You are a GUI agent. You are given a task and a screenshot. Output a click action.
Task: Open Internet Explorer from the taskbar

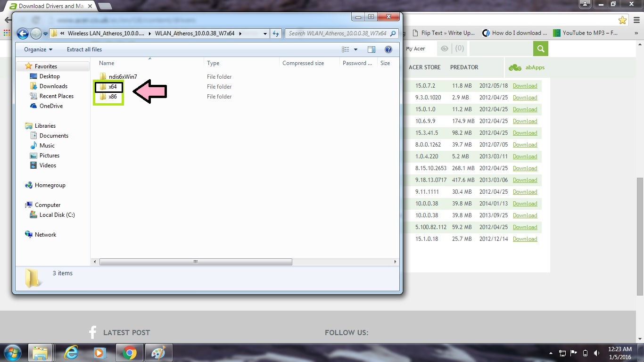71,353
